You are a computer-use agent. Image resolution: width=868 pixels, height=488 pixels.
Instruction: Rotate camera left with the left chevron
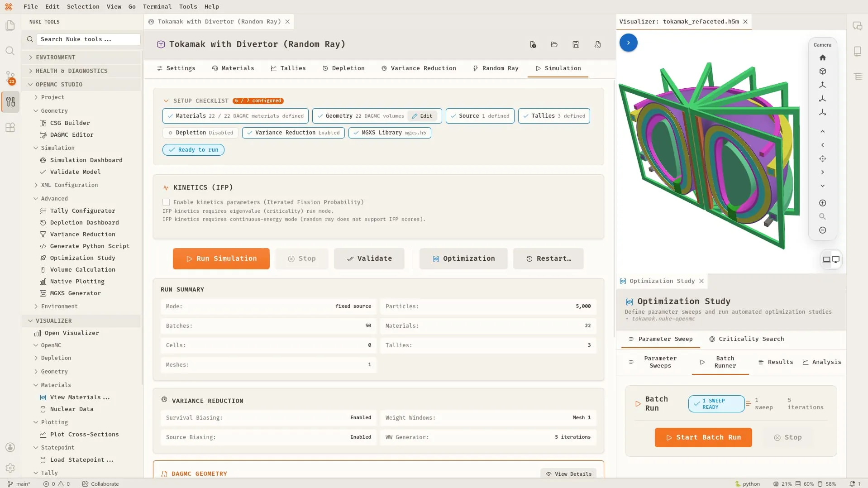[822, 145]
